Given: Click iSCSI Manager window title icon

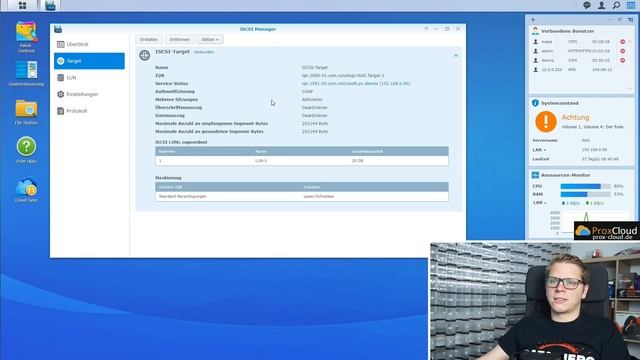Looking at the screenshot, I should [x=58, y=29].
